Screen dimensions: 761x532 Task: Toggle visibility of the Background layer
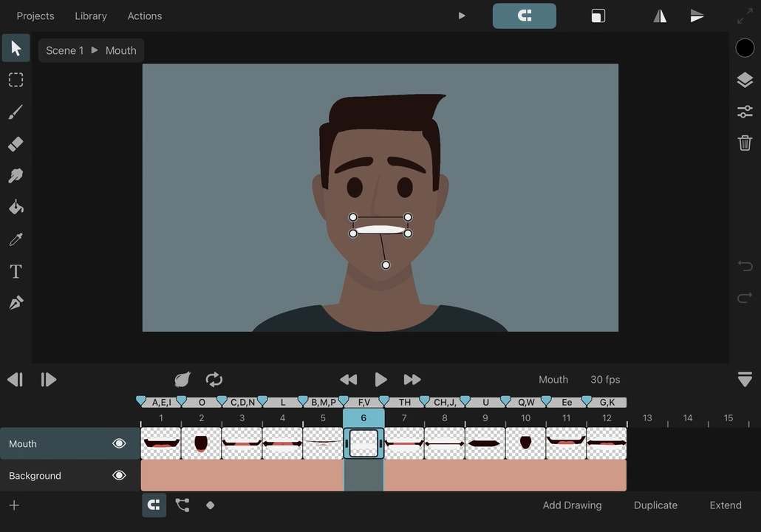(119, 475)
